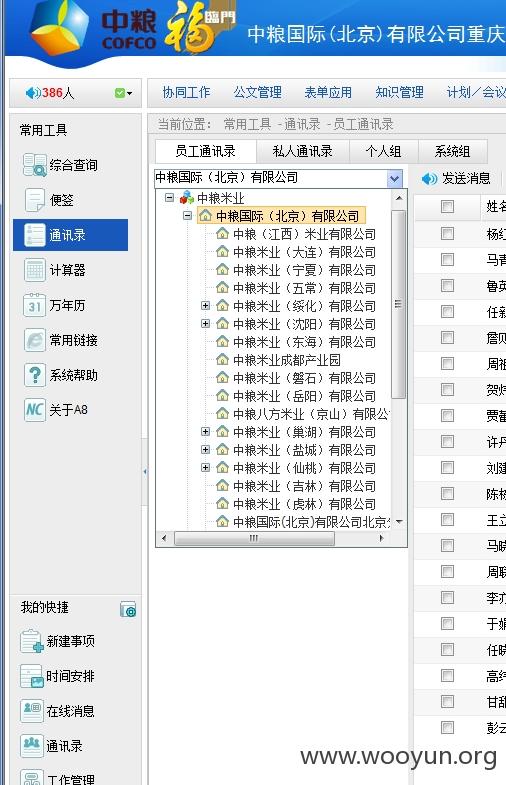The height and width of the screenshot is (785, 506).
Task: Open the 工作管理 icon
Action: coord(32,777)
